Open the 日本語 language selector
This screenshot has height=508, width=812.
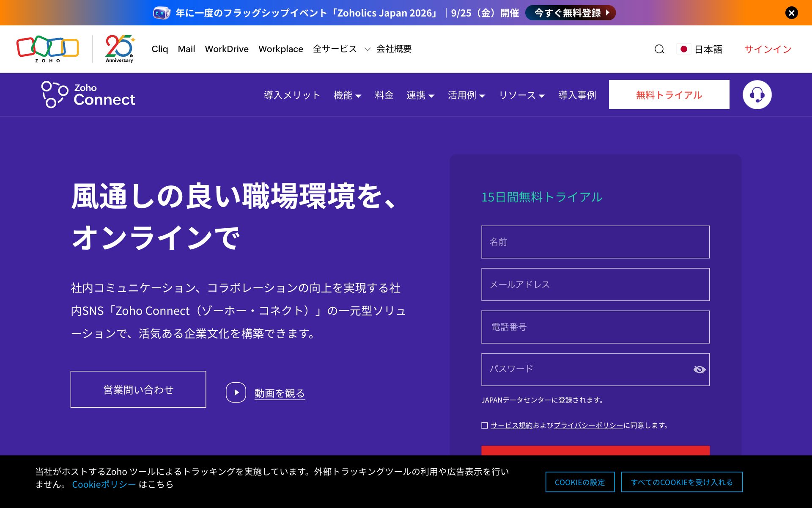click(708, 49)
